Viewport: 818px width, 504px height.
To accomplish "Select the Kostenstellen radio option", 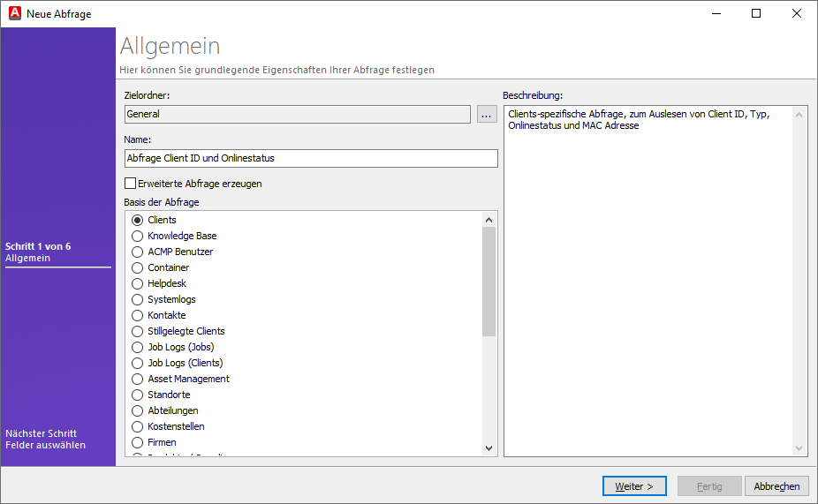I will point(137,426).
